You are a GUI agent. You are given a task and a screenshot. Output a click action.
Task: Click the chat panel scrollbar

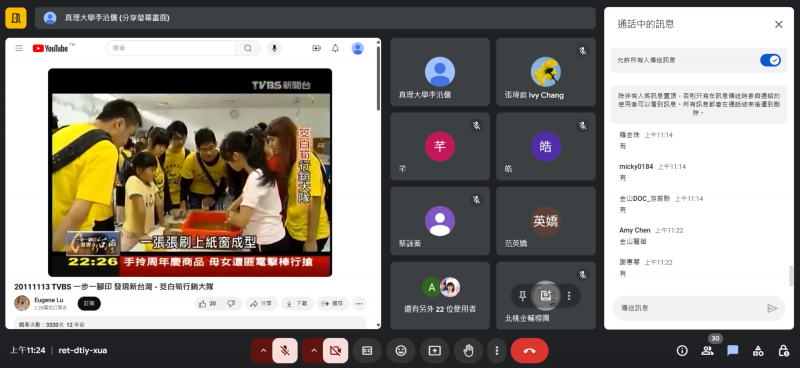(x=791, y=276)
